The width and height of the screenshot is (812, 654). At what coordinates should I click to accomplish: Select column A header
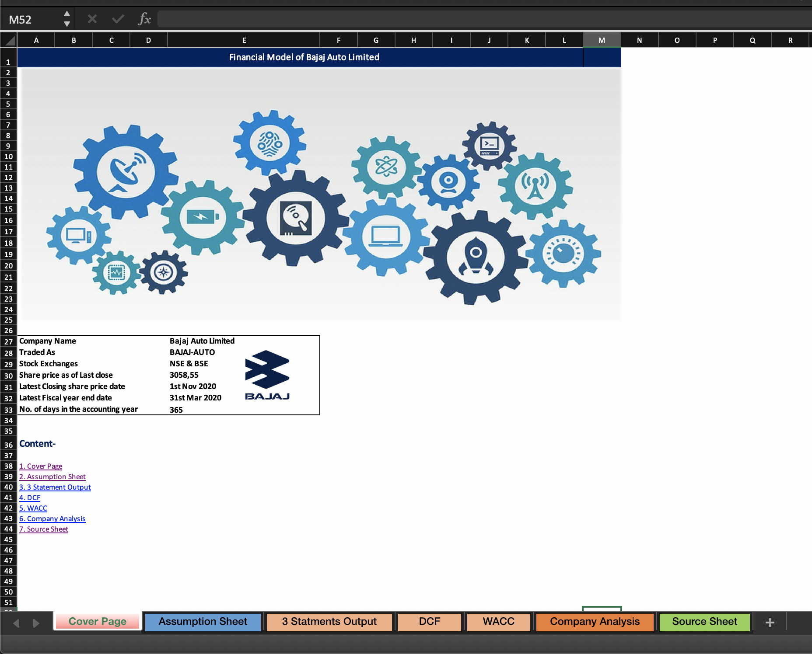click(x=36, y=40)
